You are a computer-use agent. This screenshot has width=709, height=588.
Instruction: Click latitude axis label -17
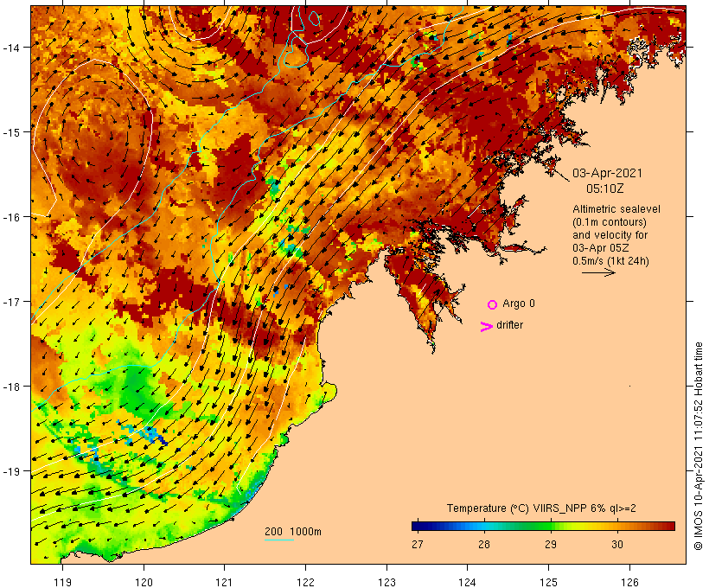click(x=11, y=302)
